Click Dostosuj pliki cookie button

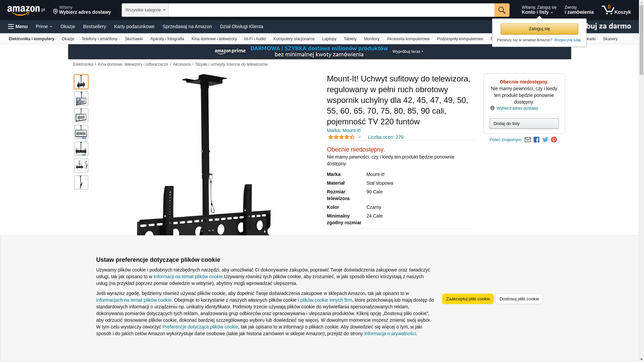click(x=519, y=299)
